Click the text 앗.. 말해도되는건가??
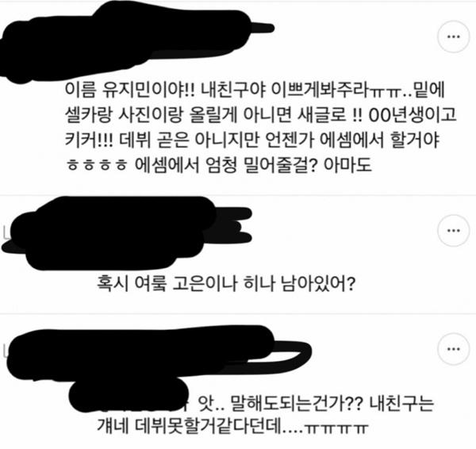 coord(279,404)
